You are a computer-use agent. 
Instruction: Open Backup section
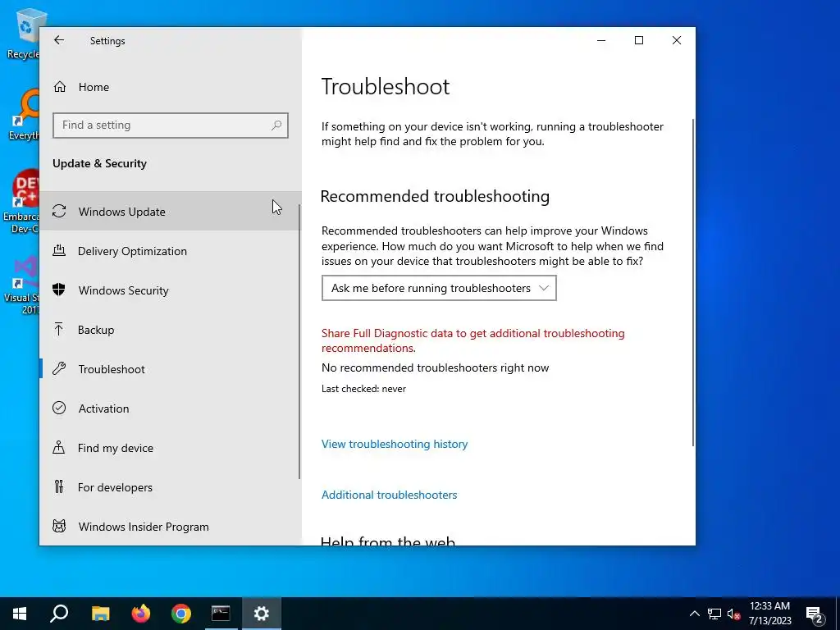[x=169, y=330]
